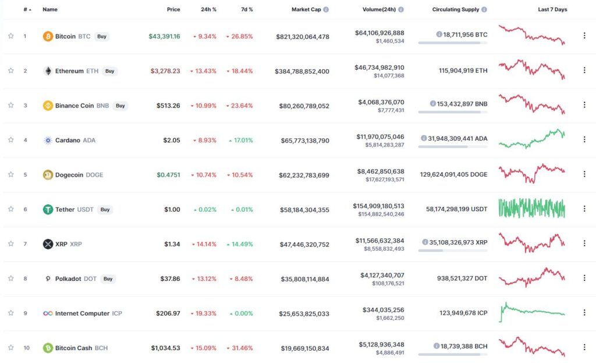Click the XRP black logo
Screen dimensions: 596x364
tap(48, 244)
